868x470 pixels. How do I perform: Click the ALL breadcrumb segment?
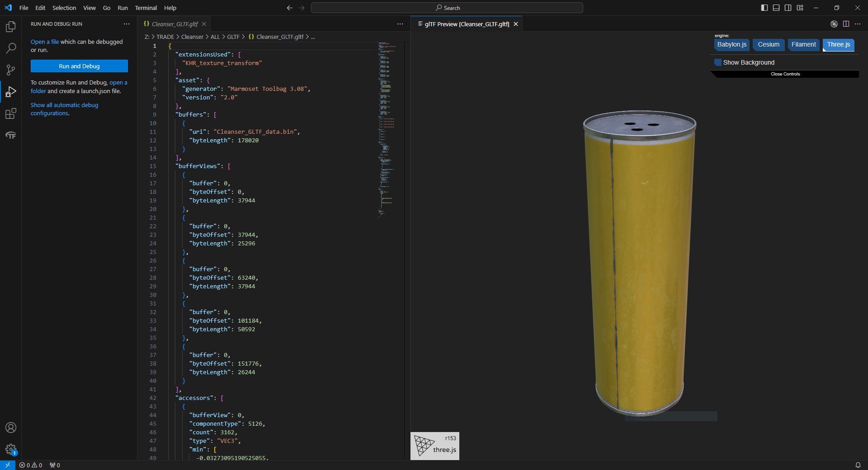coord(215,37)
